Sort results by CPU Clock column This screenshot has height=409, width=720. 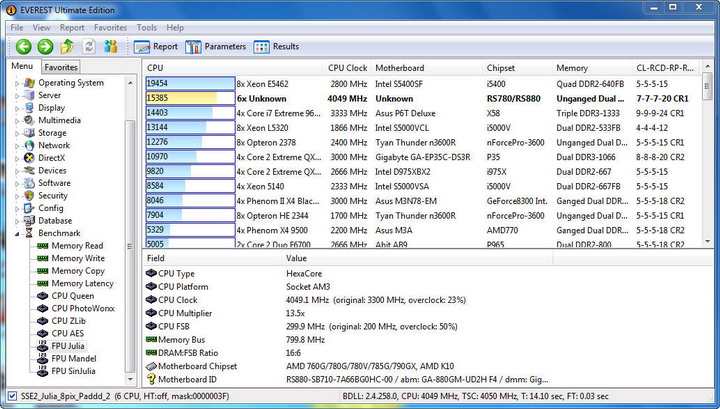click(x=347, y=68)
